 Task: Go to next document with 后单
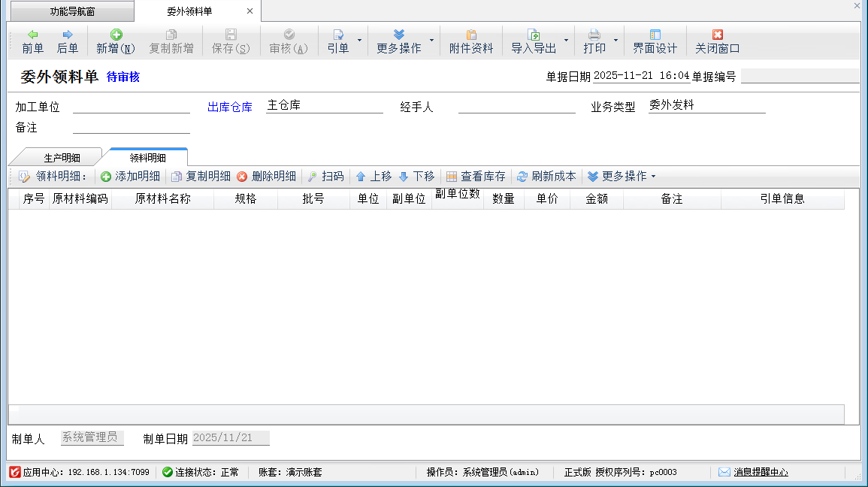pyautogui.click(x=68, y=35)
